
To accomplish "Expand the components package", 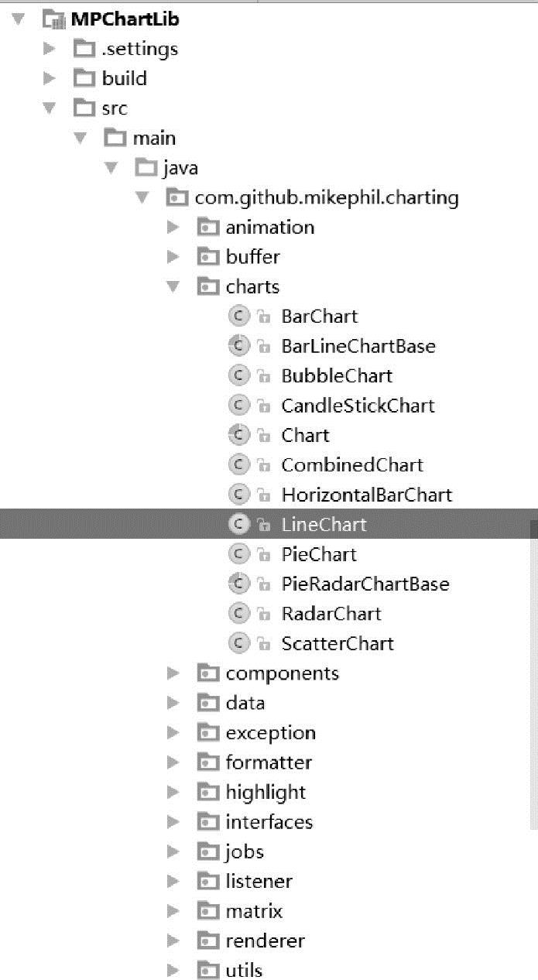I will click(x=173, y=673).
